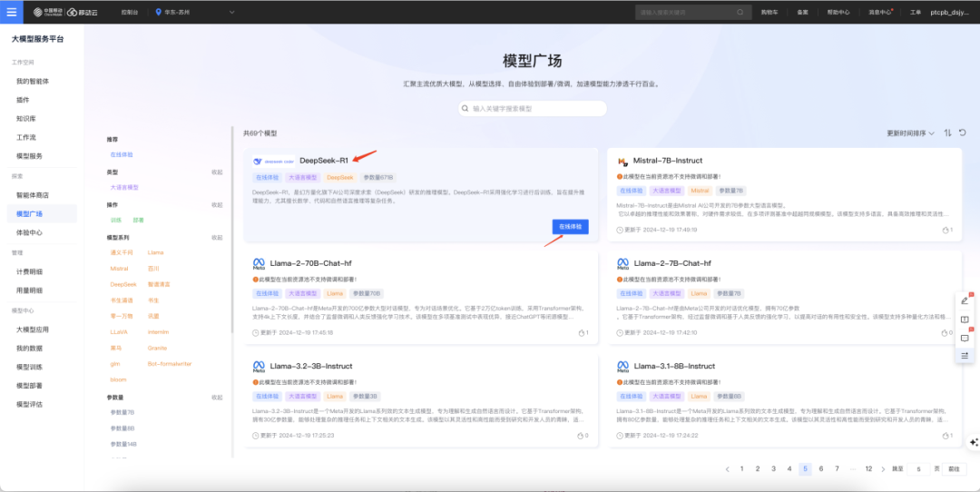Screen dimensions: 980x492
Task: Click the warning icon on Llama-2-7B-Chat-hf card
Action: (x=620, y=280)
